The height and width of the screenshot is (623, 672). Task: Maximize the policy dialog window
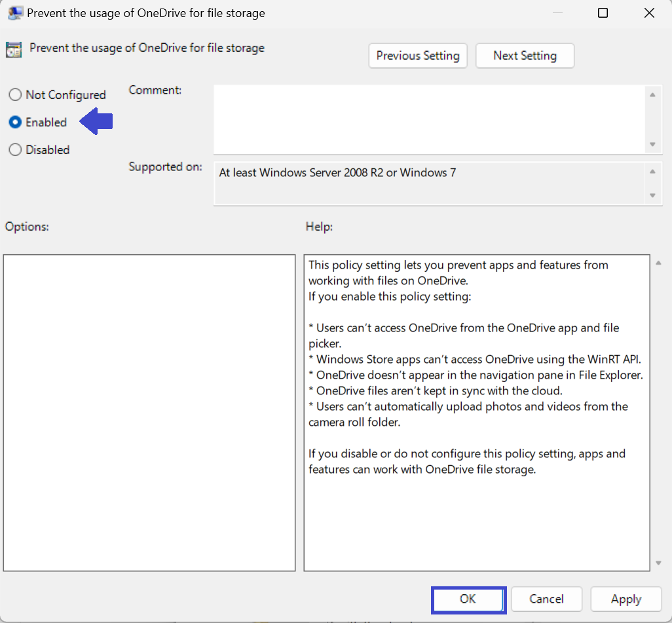click(603, 13)
